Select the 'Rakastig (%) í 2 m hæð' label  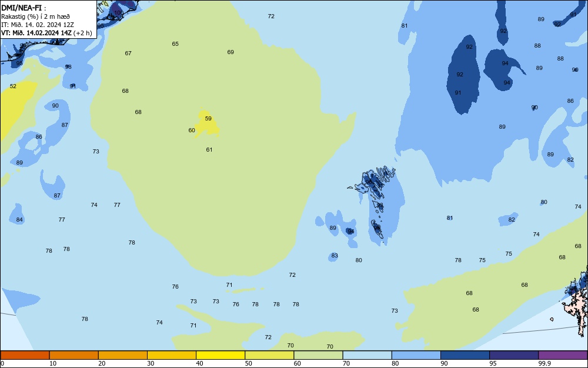(x=35, y=16)
